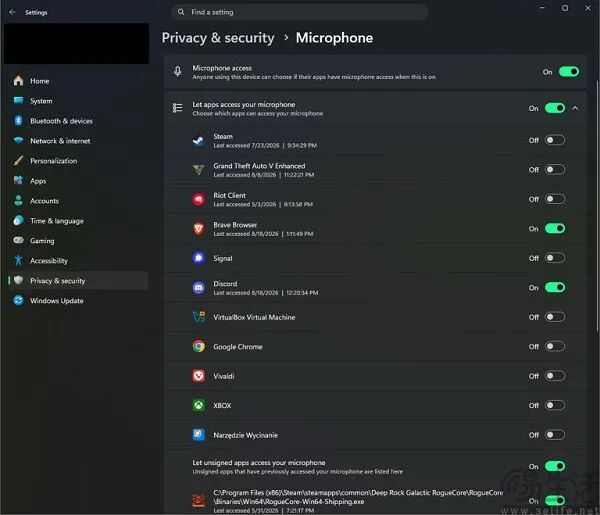600x515 pixels.
Task: Open Accounts settings
Action: tap(78, 200)
